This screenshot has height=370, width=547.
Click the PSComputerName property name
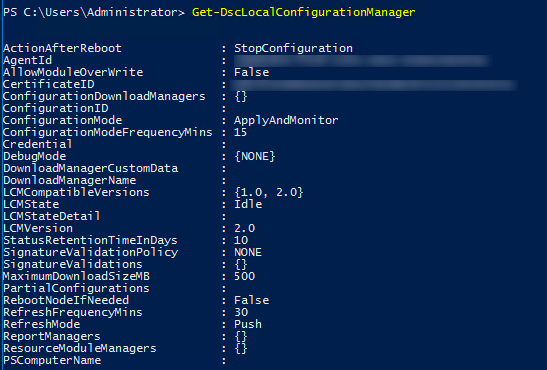click(52, 360)
